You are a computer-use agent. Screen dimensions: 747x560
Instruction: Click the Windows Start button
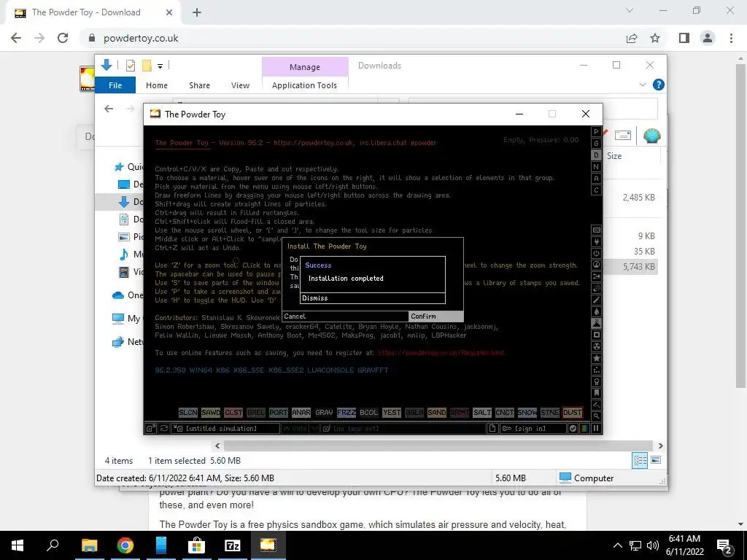pyautogui.click(x=18, y=545)
